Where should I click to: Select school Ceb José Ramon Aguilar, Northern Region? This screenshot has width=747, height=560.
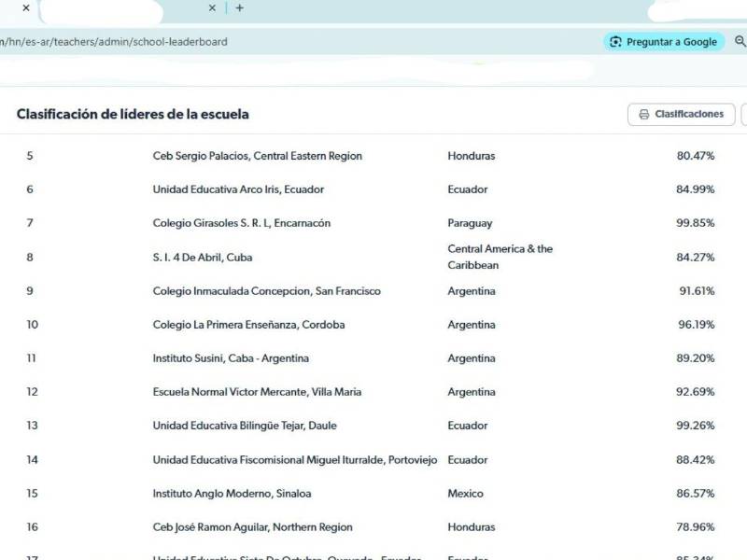[x=253, y=527]
